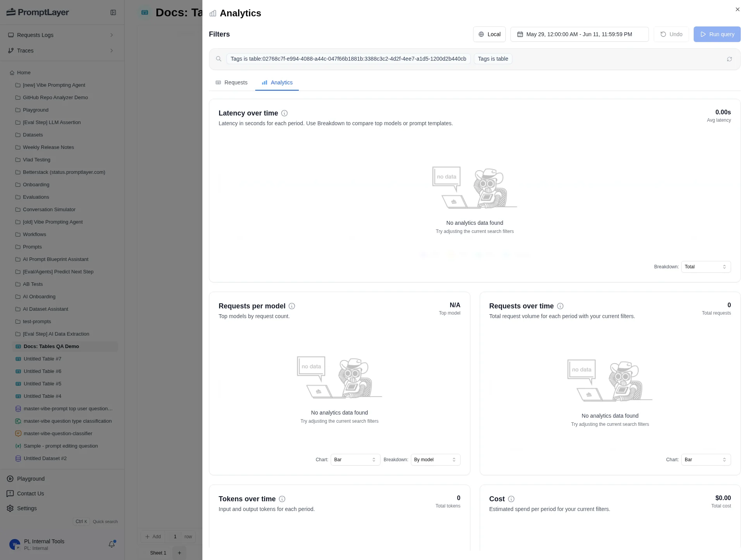
Task: Open info icon next to Tokens over time
Action: click(x=282, y=499)
